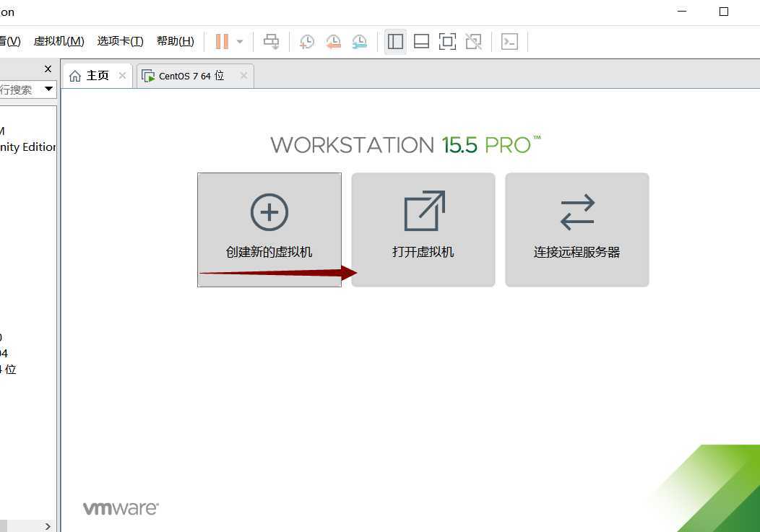760x532 pixels.
Task: Click the 连接远程服务器 button
Action: (x=577, y=230)
